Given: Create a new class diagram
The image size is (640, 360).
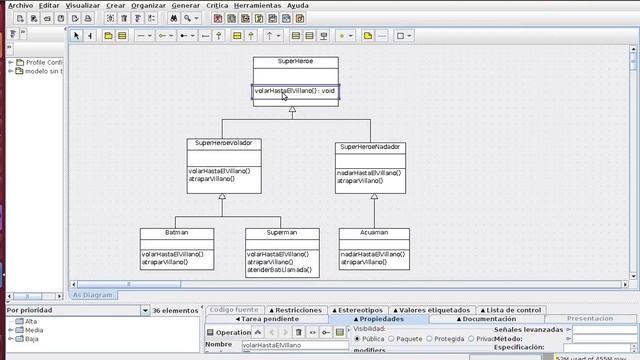Looking at the screenshot, I should point(231,18).
